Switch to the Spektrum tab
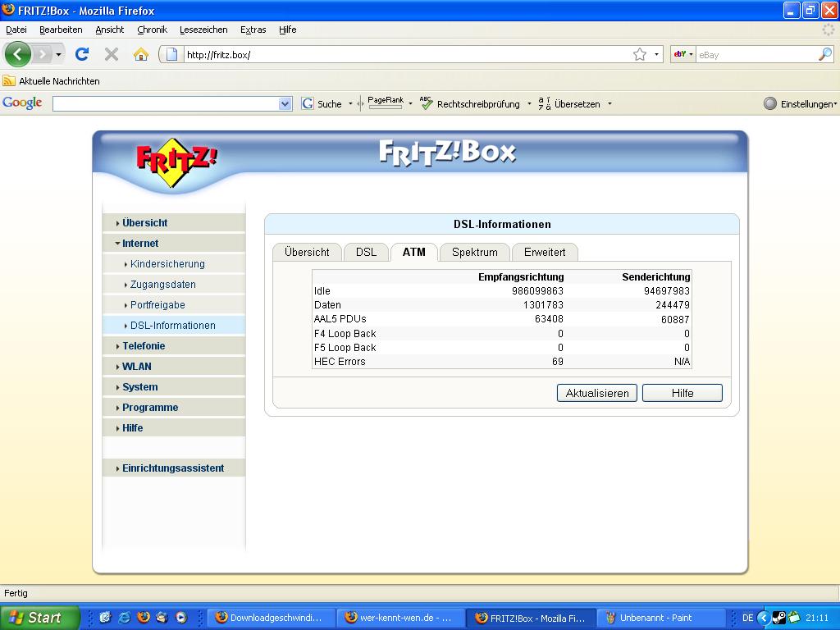Image resolution: width=840 pixels, height=630 pixels. (x=475, y=253)
